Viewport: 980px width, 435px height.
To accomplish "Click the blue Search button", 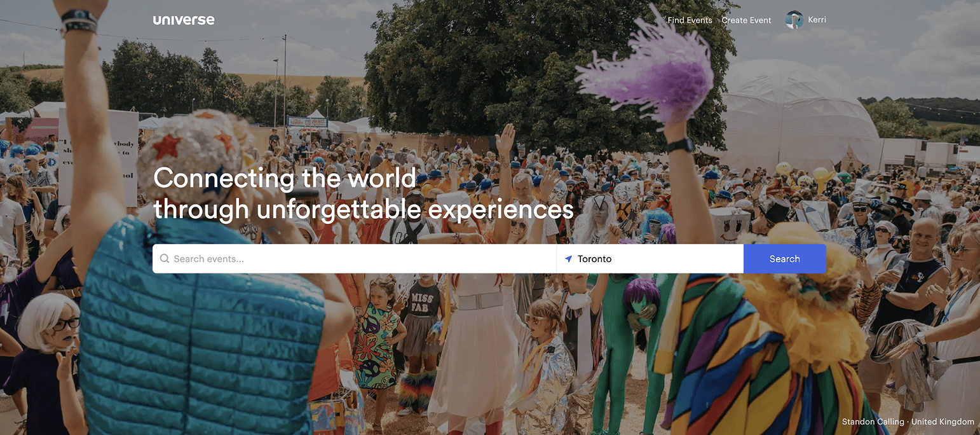I will pos(785,259).
